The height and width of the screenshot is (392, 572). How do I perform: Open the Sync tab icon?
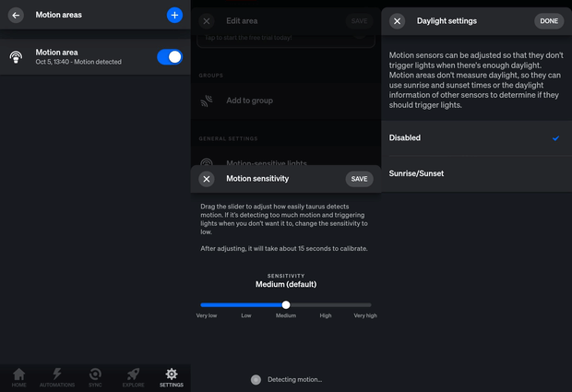(x=95, y=374)
